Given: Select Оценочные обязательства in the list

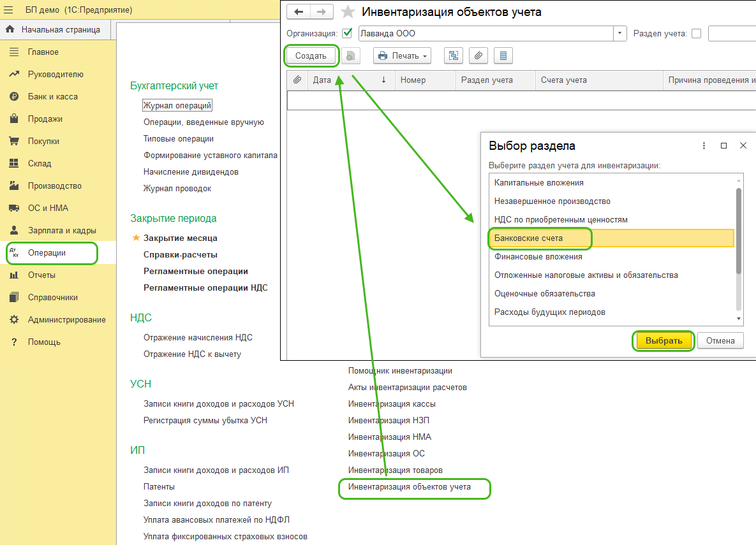Looking at the screenshot, I should coord(612,293).
